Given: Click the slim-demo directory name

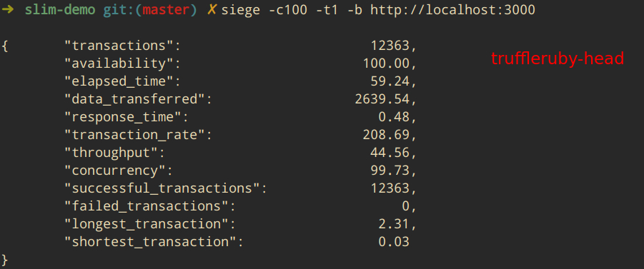Looking at the screenshot, I should [60, 9].
